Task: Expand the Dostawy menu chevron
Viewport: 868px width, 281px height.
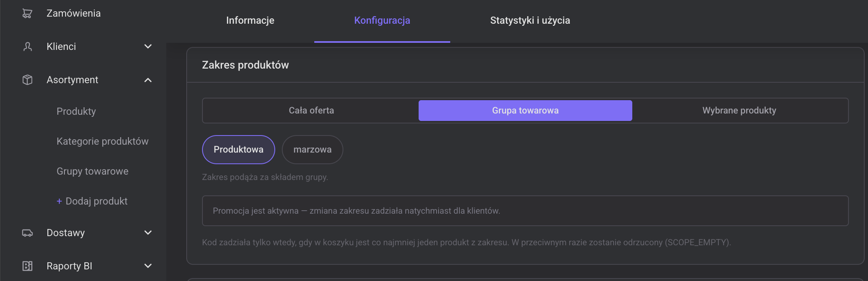Action: pos(148,233)
